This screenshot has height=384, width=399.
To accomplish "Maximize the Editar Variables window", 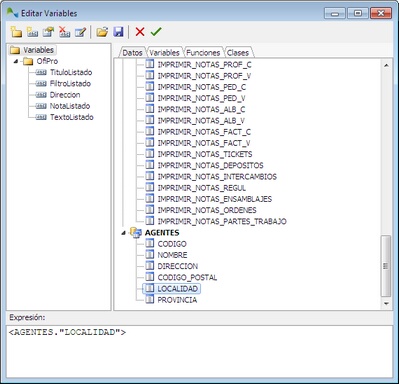I will tap(358, 13).
